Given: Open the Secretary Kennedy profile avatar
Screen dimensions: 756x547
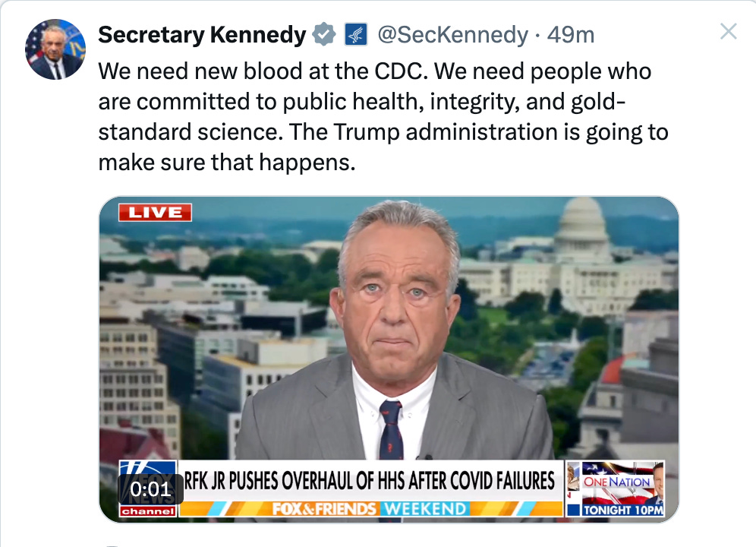Looking at the screenshot, I should pyautogui.click(x=55, y=49).
